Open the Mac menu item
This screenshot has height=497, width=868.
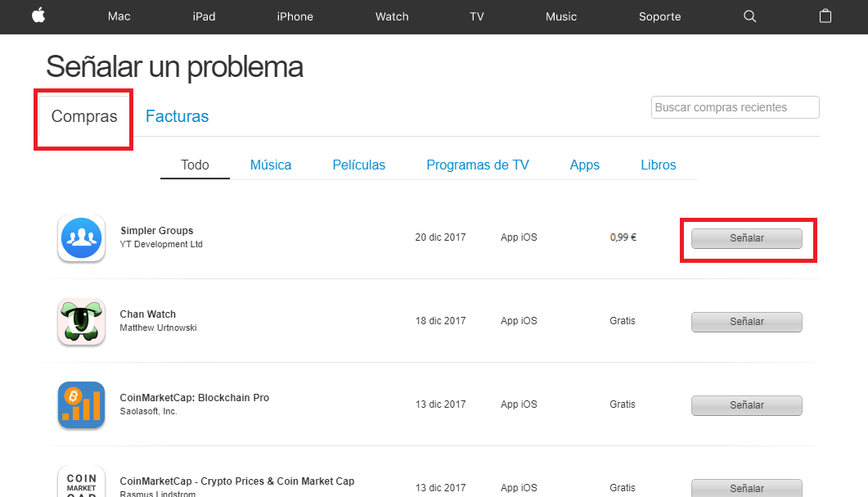(x=119, y=16)
